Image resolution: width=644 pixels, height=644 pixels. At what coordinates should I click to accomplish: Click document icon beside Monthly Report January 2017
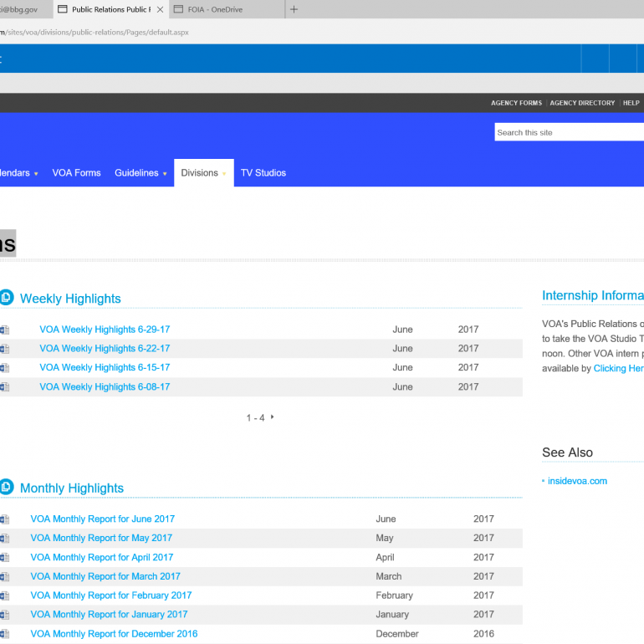click(x=4, y=615)
